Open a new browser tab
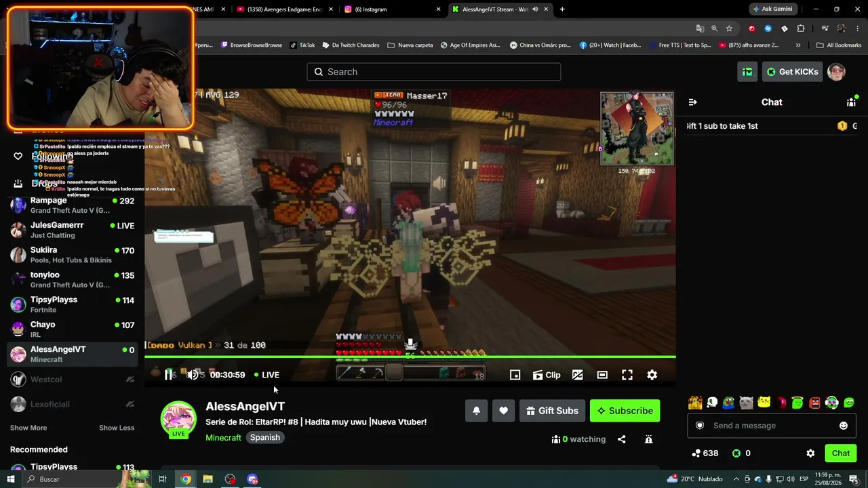The height and width of the screenshot is (488, 868). (562, 9)
